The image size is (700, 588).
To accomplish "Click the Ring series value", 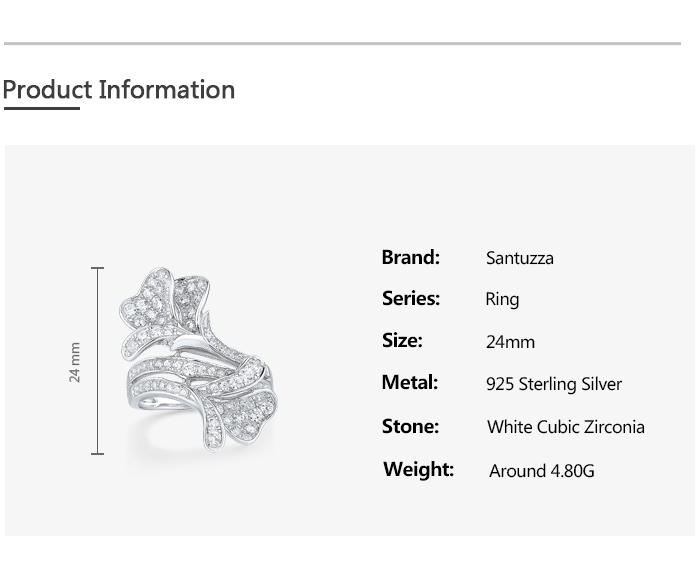I will click(x=502, y=299).
